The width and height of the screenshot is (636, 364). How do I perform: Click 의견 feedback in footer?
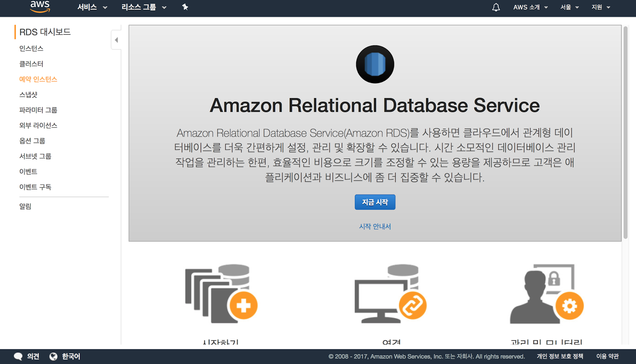tap(33, 356)
